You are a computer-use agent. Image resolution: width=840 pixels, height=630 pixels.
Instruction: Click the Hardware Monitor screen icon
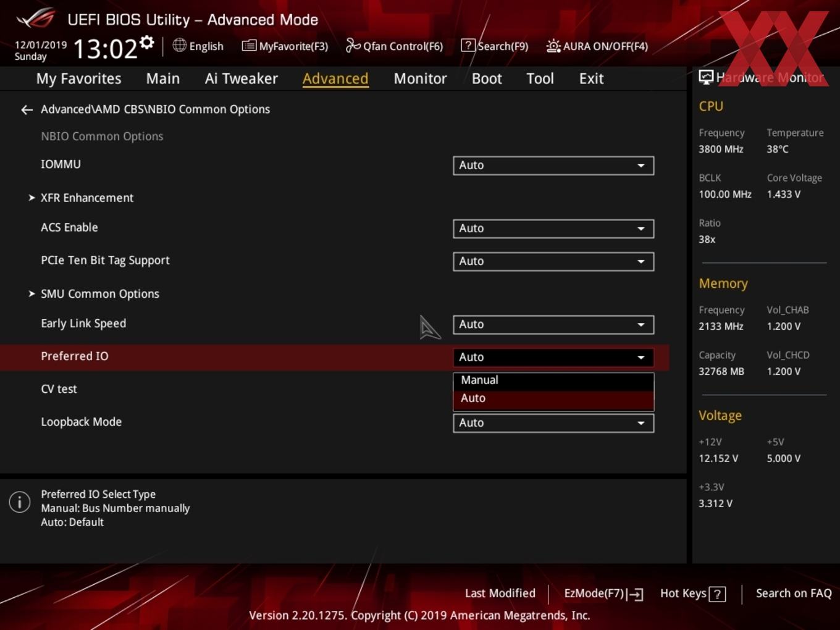[706, 77]
